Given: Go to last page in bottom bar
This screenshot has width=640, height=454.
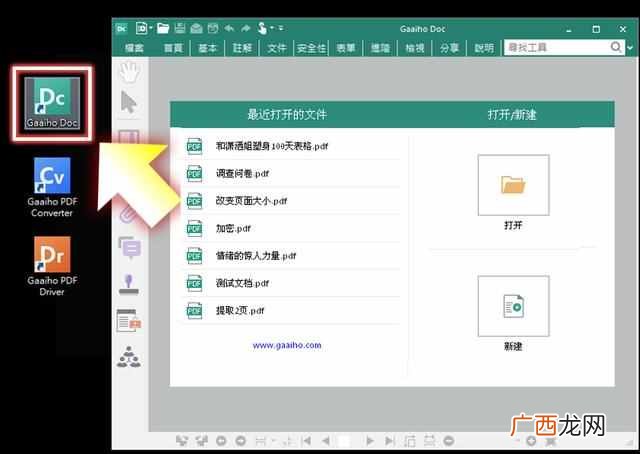Looking at the screenshot, I should pos(389,441).
